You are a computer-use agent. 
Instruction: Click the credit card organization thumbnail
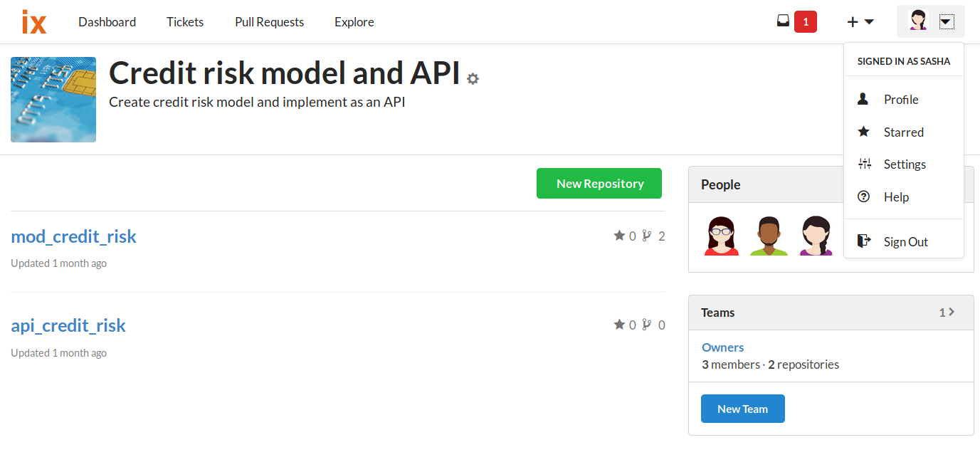(53, 100)
